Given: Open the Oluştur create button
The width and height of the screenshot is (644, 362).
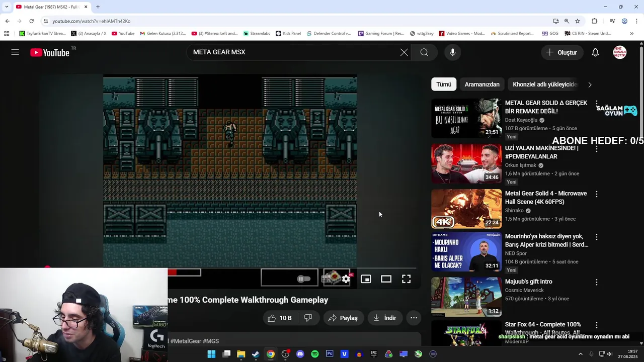Looking at the screenshot, I should [x=562, y=52].
